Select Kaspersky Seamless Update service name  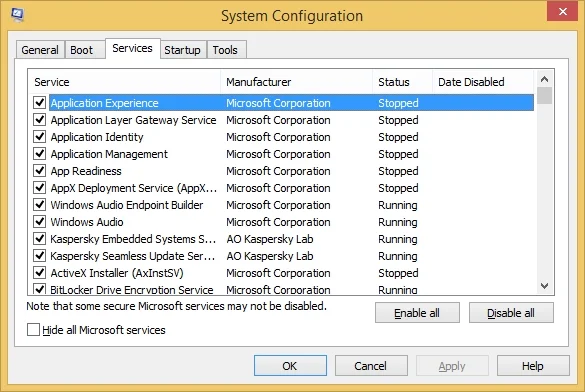click(133, 256)
